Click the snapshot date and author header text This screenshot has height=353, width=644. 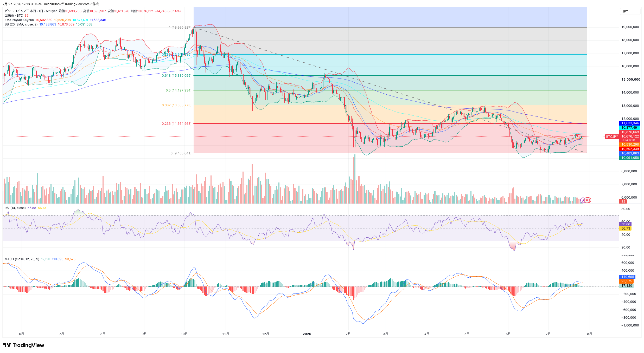coord(51,4)
